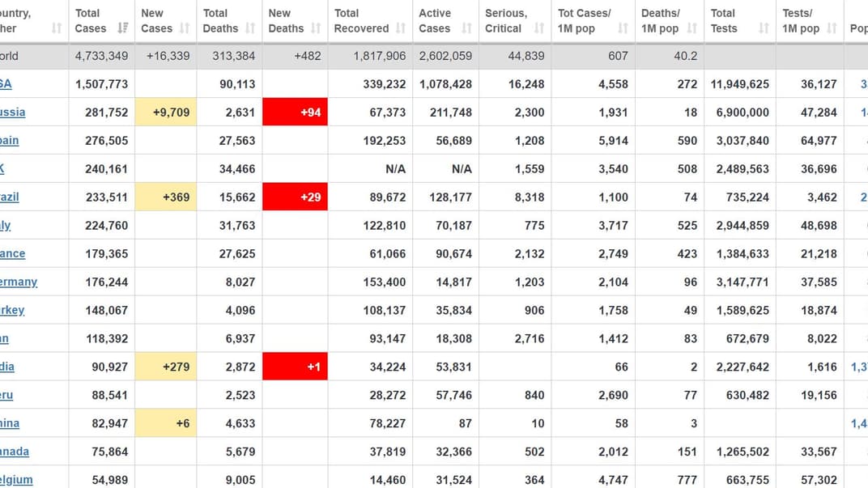Click the New Cases sort arrows

tap(185, 28)
